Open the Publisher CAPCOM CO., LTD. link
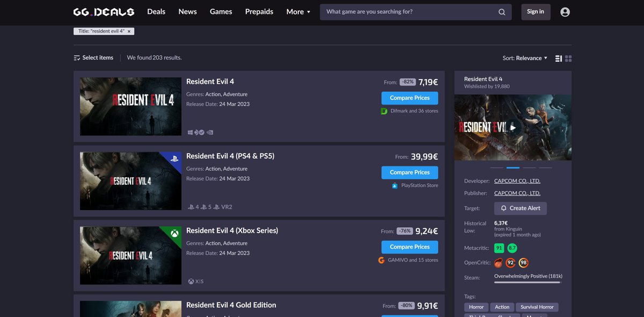Screen dimensions: 644x317 [x=517, y=193]
